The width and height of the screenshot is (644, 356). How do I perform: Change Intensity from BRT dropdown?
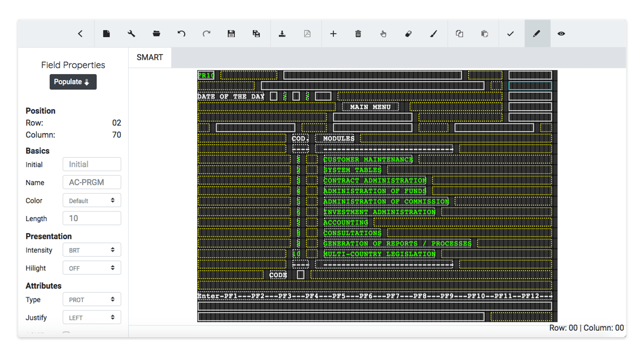tap(92, 250)
